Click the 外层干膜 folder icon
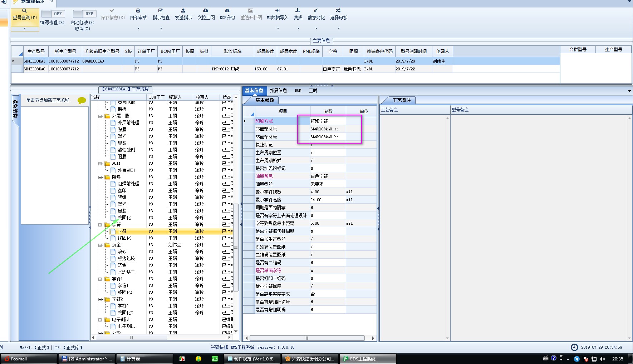 [x=107, y=116]
